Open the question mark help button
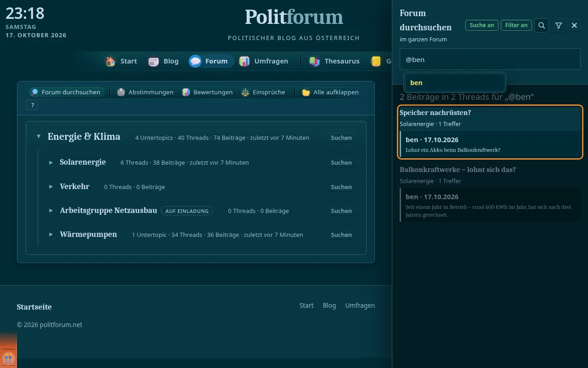The height and width of the screenshot is (368, 588). click(33, 105)
